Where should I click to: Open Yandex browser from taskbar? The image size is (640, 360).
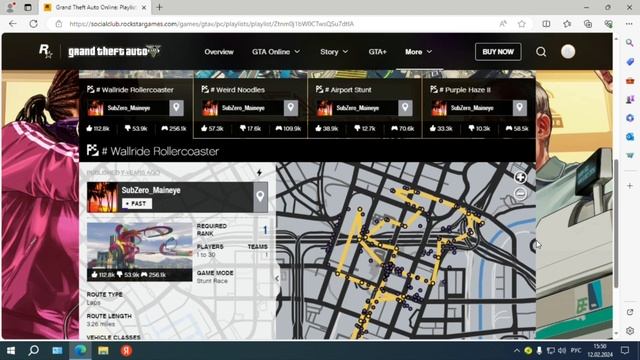click(126, 351)
